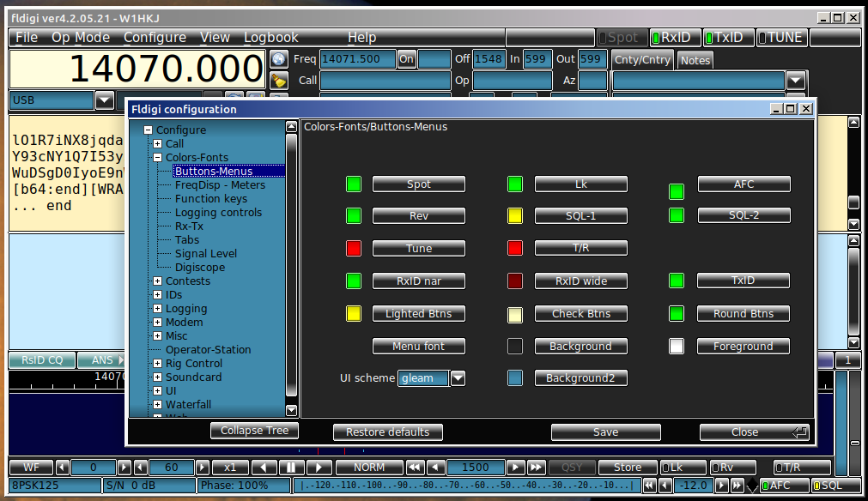Click the single left arrow before -12.0
868x501 pixels.
pyautogui.click(x=665, y=486)
